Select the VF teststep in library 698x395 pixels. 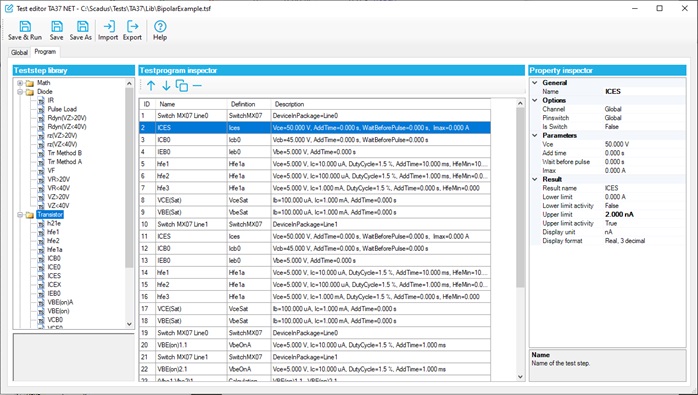click(x=51, y=171)
